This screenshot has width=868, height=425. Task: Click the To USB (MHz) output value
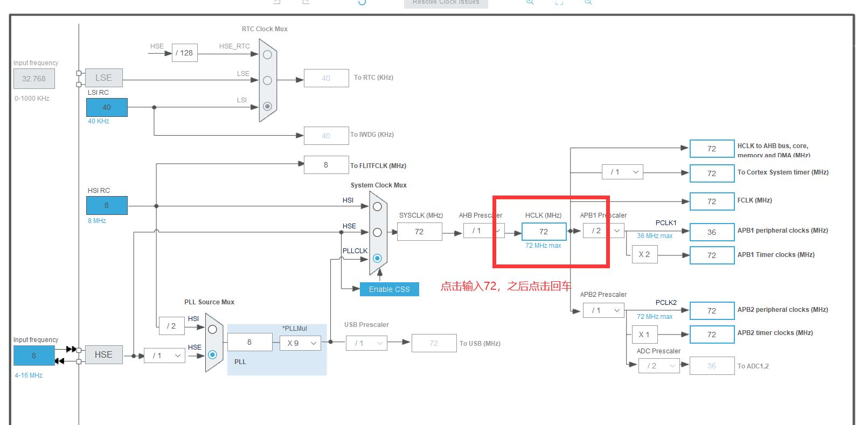434,343
